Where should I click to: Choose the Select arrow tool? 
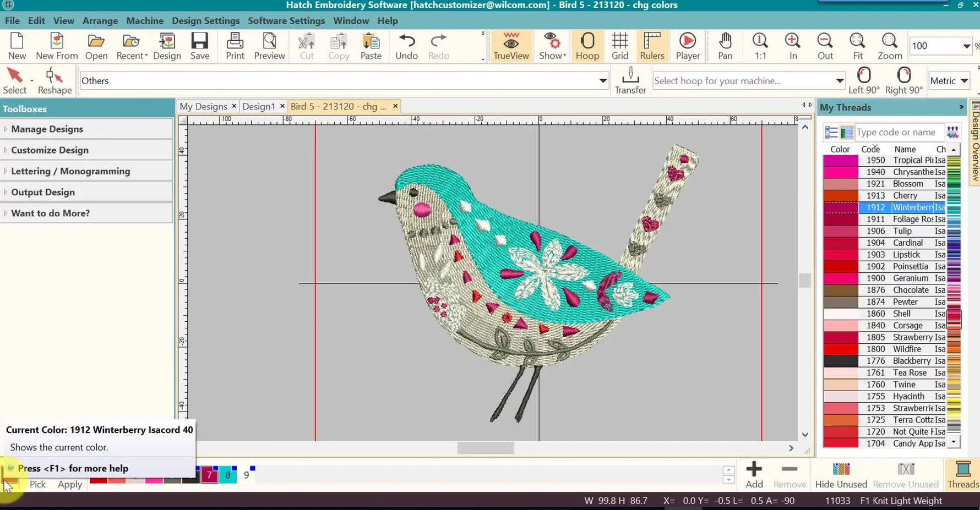pyautogui.click(x=15, y=81)
